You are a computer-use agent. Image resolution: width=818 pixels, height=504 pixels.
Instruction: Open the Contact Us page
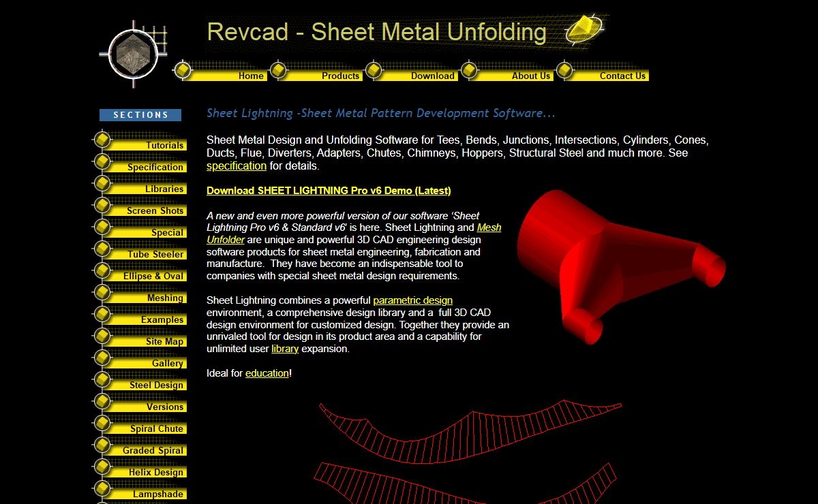pyautogui.click(x=622, y=76)
